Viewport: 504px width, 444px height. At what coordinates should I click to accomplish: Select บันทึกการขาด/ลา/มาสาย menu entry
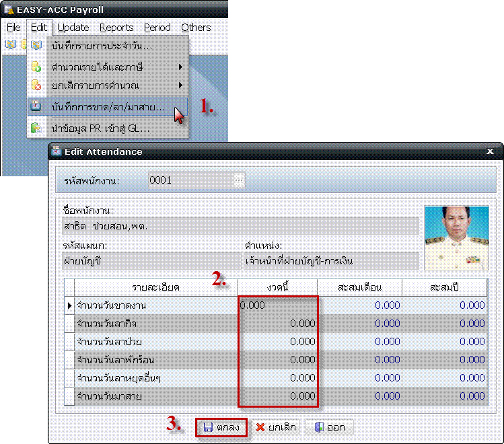pyautogui.click(x=108, y=107)
